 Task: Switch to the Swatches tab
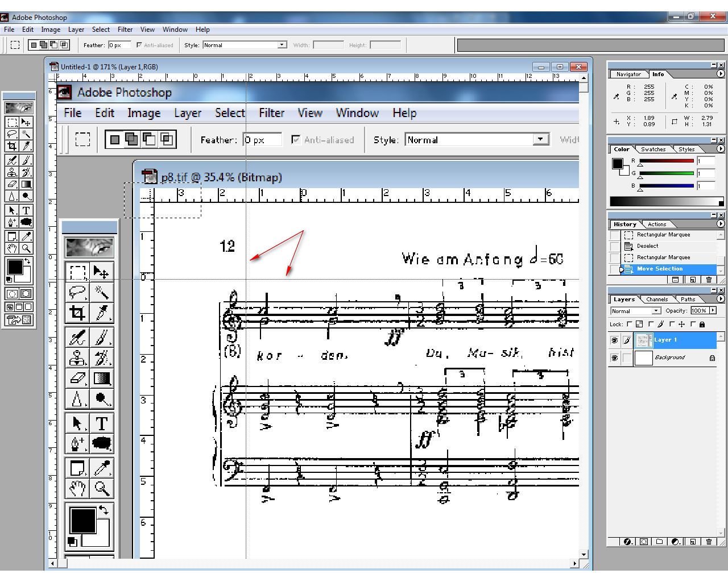point(653,149)
